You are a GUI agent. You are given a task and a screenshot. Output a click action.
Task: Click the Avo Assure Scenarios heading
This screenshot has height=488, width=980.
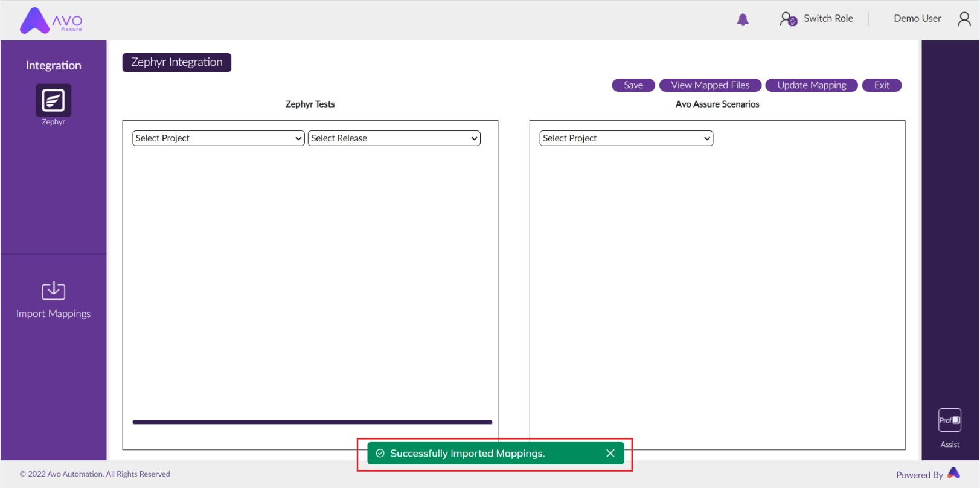(717, 104)
